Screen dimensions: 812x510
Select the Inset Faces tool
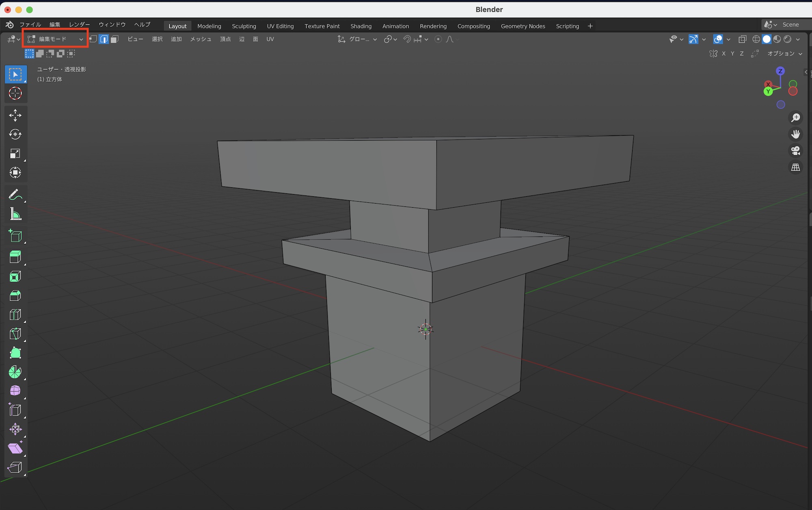15,276
